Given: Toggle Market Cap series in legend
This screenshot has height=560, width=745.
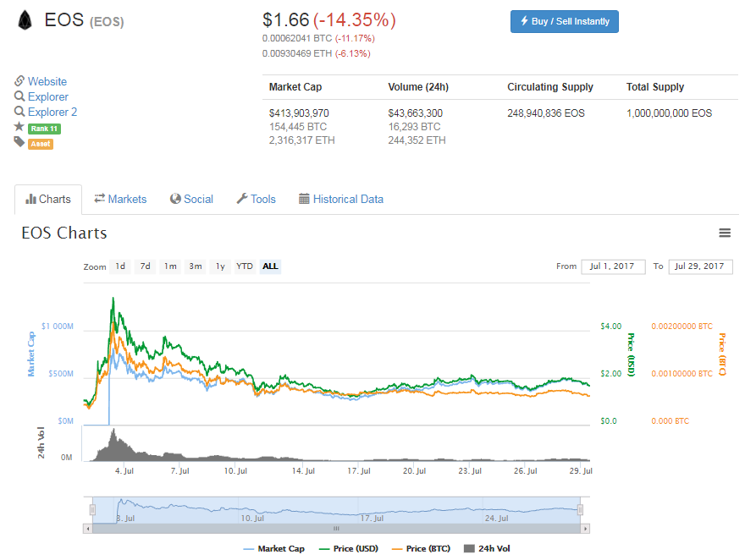Looking at the screenshot, I should tap(273, 549).
